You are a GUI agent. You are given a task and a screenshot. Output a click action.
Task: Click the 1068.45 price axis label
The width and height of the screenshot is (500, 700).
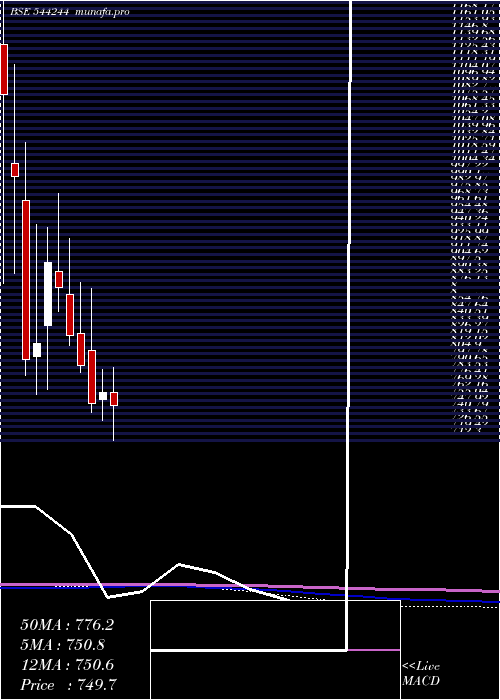(473, 97)
